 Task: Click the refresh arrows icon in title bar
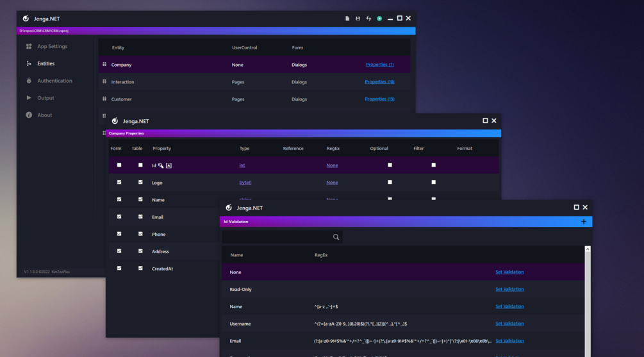click(x=368, y=19)
